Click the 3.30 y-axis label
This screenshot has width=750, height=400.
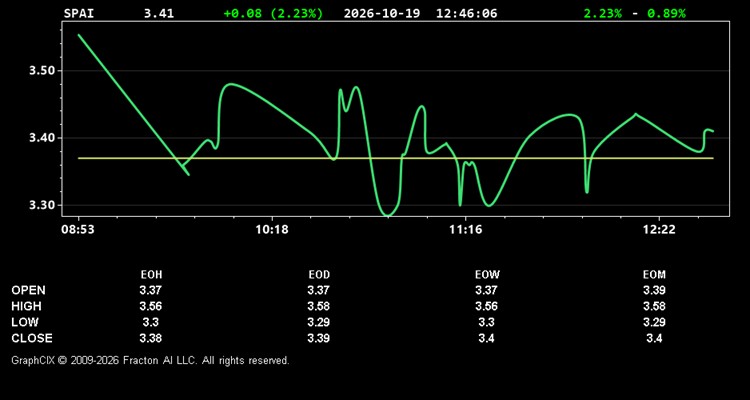43,206
